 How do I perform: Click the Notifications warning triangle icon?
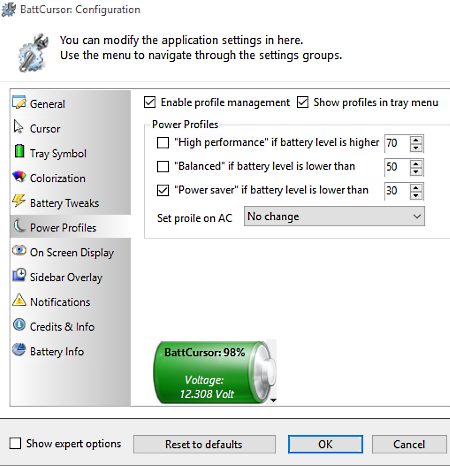(x=19, y=300)
